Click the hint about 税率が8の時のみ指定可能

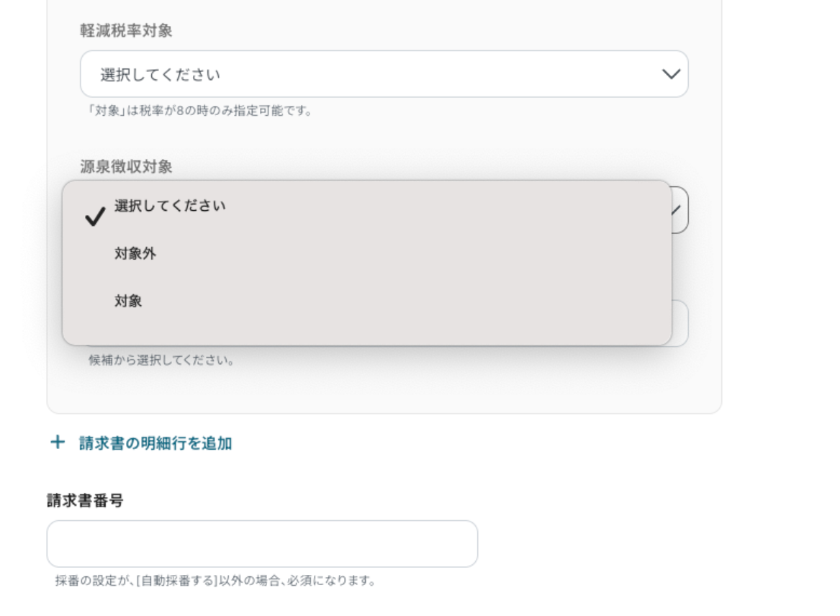[x=200, y=111]
